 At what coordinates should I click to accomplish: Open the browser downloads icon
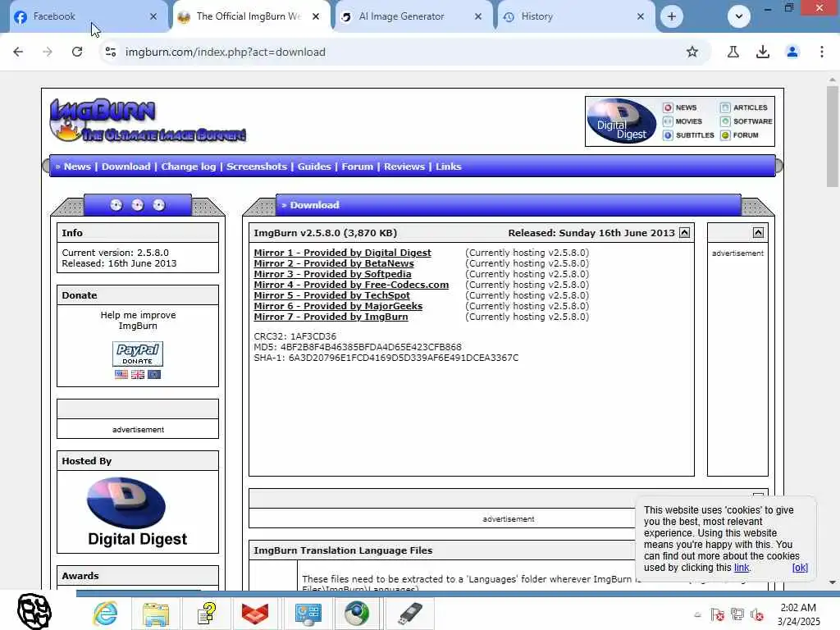click(x=763, y=52)
